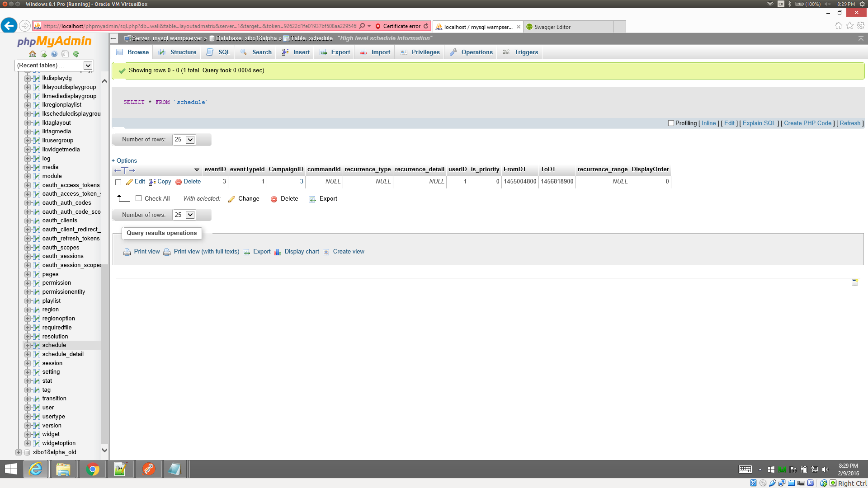Click the browser address bar URL
Image resolution: width=868 pixels, height=488 pixels.
click(x=199, y=26)
